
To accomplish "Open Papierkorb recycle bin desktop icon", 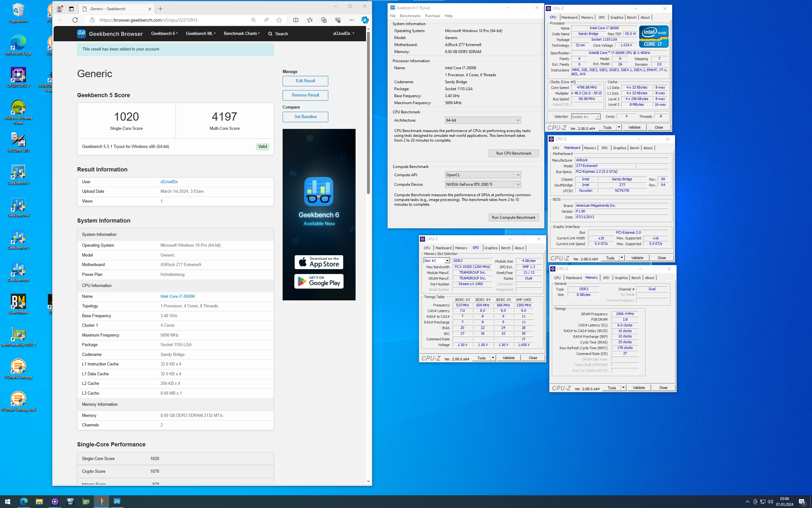I will pyautogui.click(x=18, y=13).
